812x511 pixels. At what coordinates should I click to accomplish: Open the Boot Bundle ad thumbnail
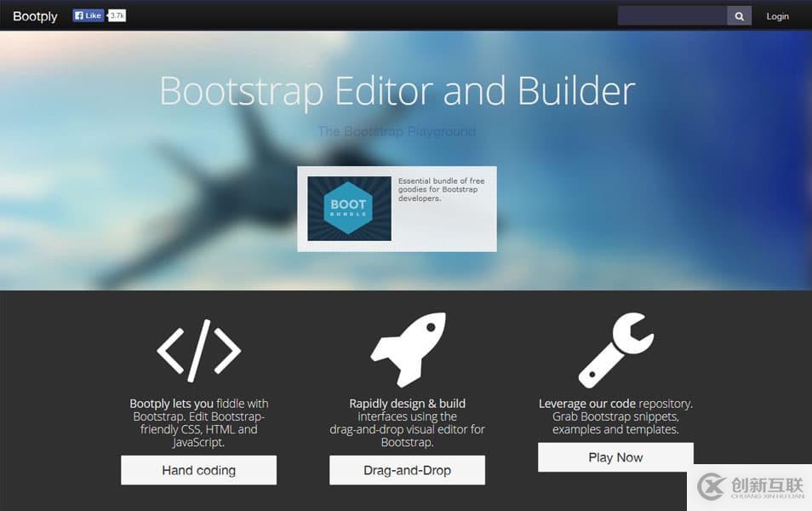(x=350, y=209)
